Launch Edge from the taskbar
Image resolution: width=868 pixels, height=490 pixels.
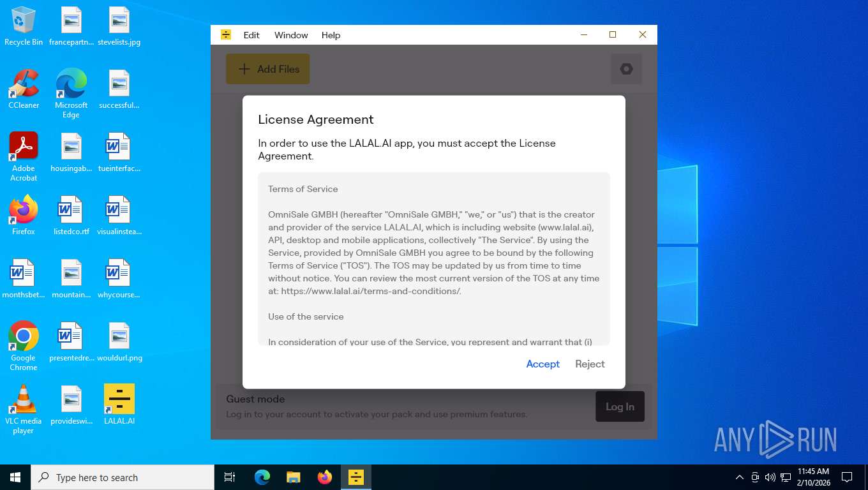(x=262, y=477)
